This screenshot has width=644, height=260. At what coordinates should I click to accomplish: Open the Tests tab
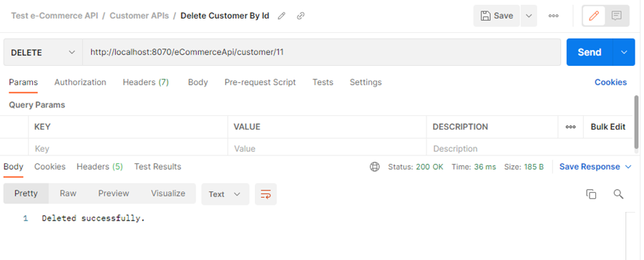tap(323, 82)
